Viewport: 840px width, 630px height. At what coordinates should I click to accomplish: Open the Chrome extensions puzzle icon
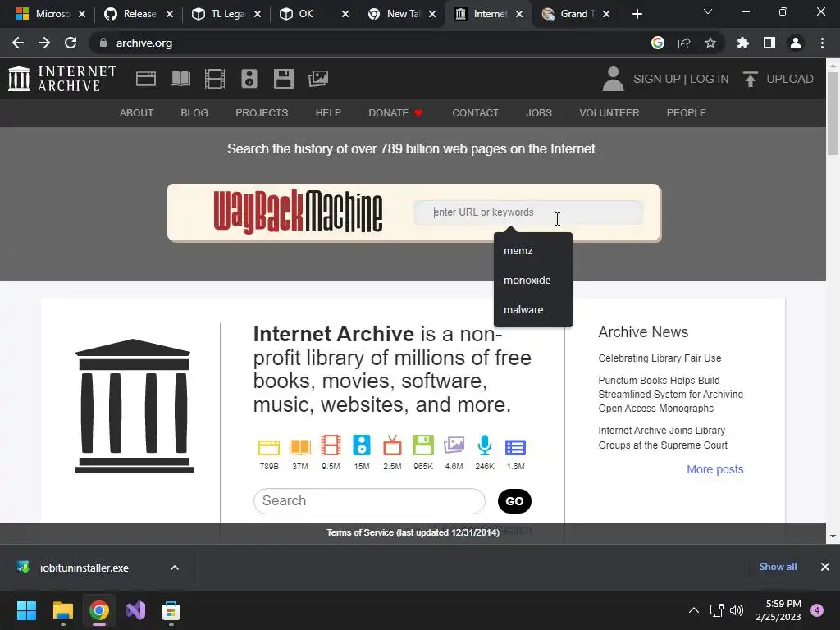click(x=742, y=43)
